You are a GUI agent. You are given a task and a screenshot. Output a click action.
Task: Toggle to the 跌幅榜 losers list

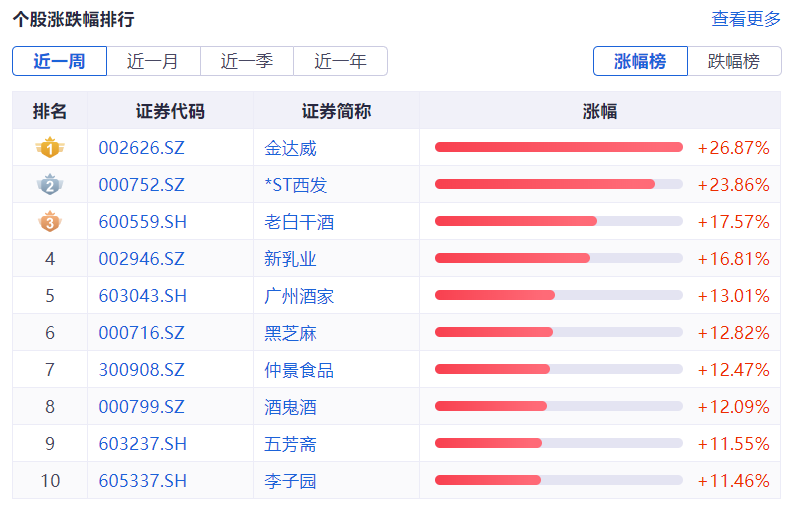[x=734, y=61]
